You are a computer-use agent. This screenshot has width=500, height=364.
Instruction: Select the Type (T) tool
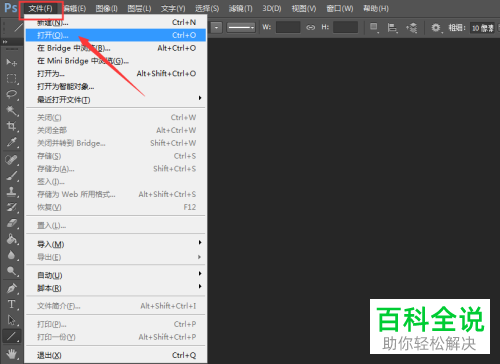(x=12, y=304)
